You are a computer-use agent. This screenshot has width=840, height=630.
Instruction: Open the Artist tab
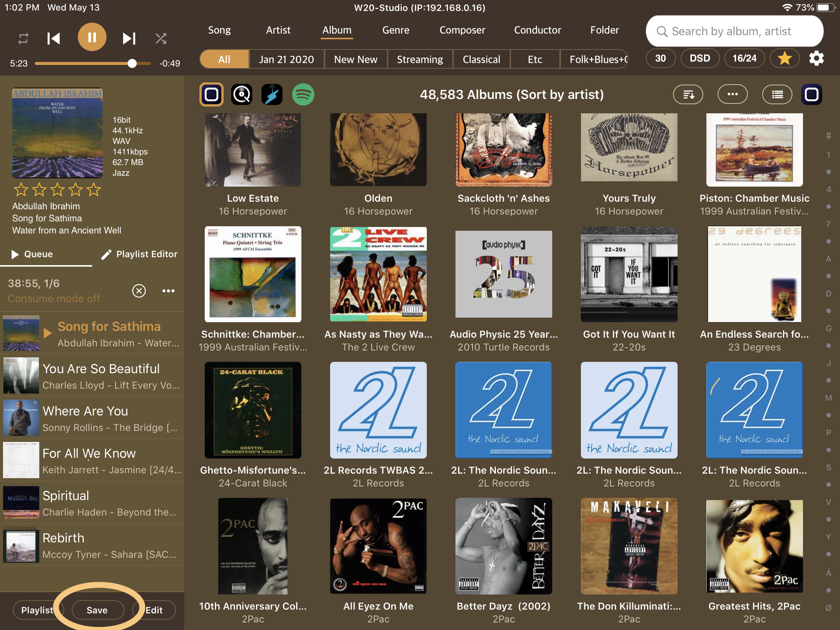click(x=278, y=30)
